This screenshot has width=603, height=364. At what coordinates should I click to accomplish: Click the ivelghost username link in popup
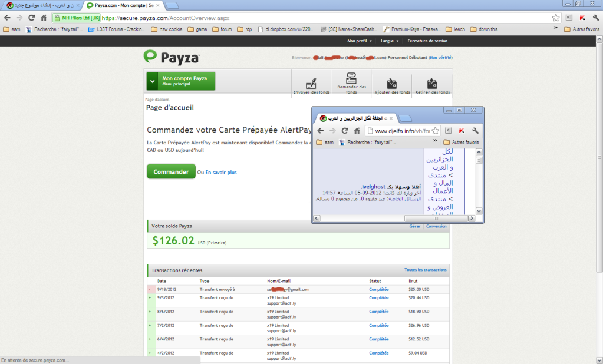click(x=373, y=187)
